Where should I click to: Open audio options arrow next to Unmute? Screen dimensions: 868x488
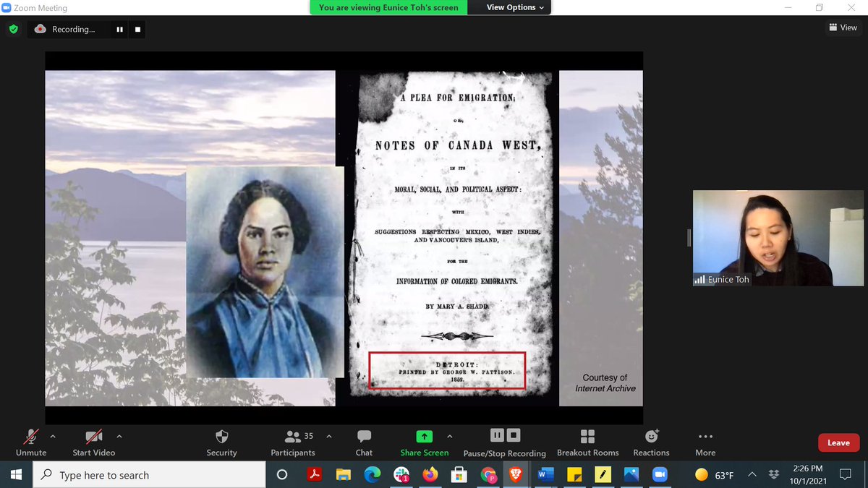(52, 437)
